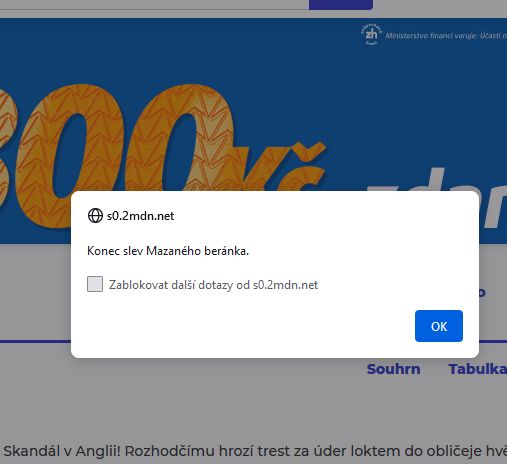Focus the search input field at the top
This screenshot has width=507, height=464.
pos(154,5)
